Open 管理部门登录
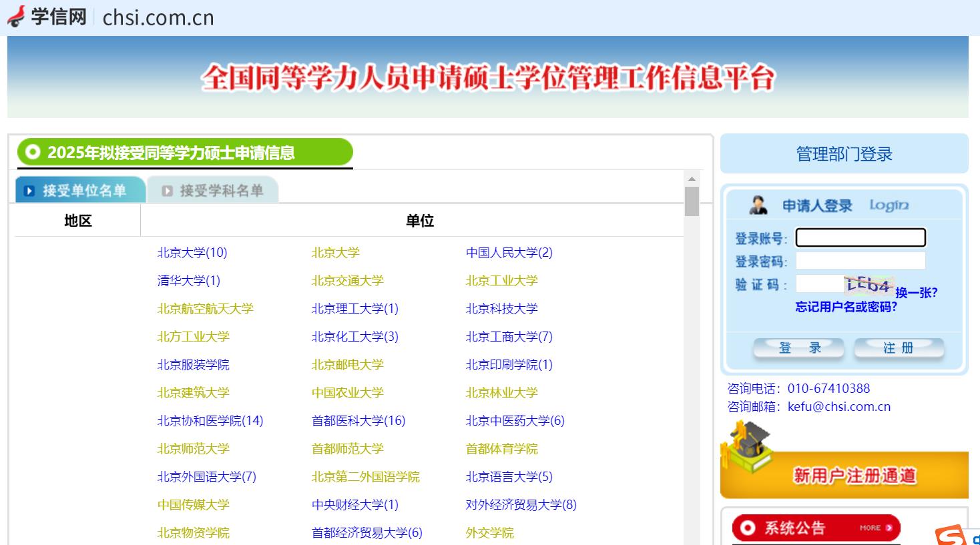This screenshot has height=545, width=980. pyautogui.click(x=844, y=154)
